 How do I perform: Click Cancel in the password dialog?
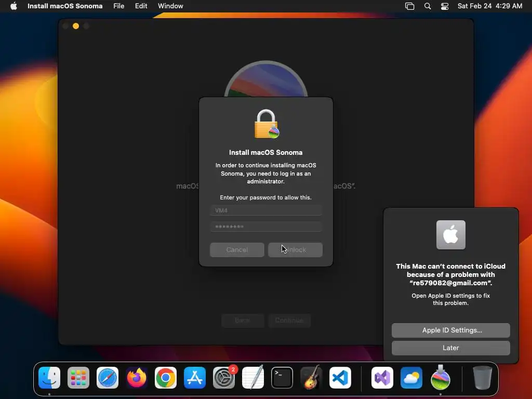237,250
